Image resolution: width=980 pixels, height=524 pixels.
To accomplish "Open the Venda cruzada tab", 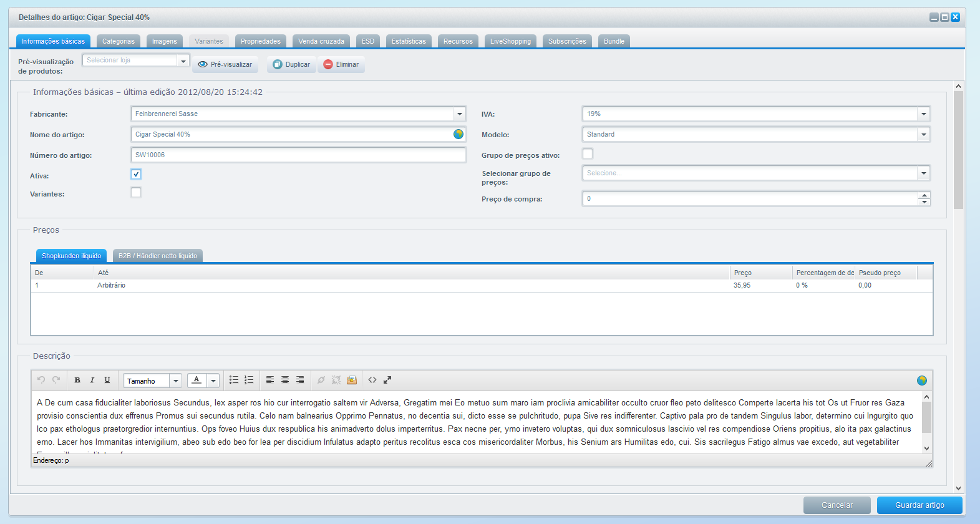I will pyautogui.click(x=321, y=41).
